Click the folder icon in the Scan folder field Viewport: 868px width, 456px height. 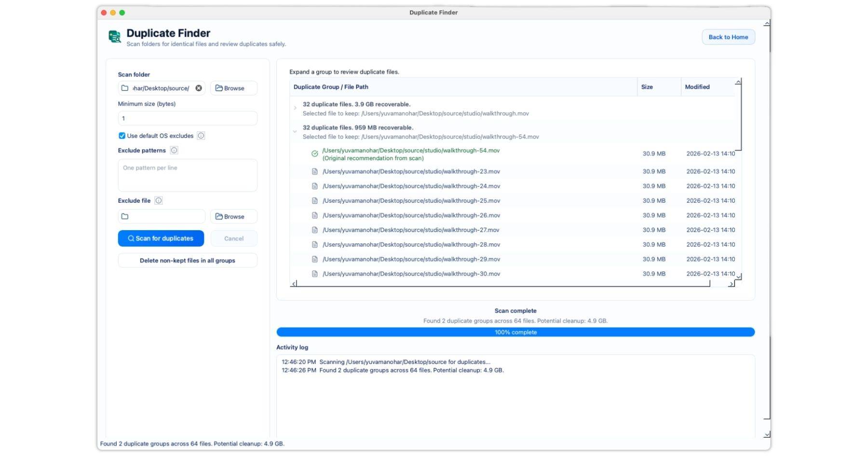pos(125,88)
